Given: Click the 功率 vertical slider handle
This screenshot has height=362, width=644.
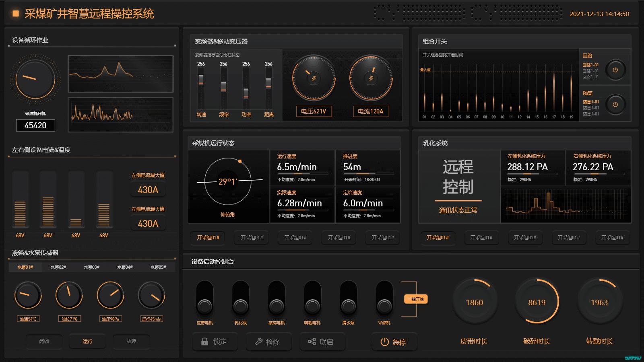Looking at the screenshot, I should coord(246,94).
